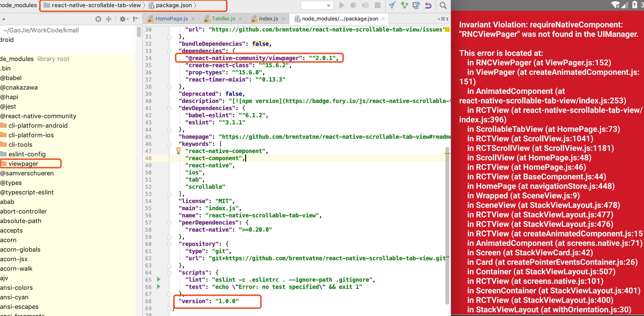Fold the dependencies block on line 33

(x=169, y=51)
